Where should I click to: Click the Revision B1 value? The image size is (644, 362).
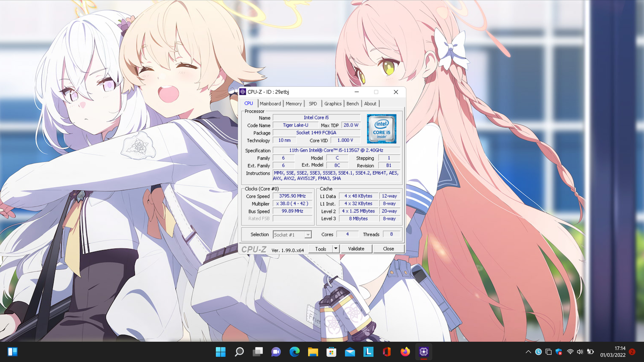click(389, 165)
